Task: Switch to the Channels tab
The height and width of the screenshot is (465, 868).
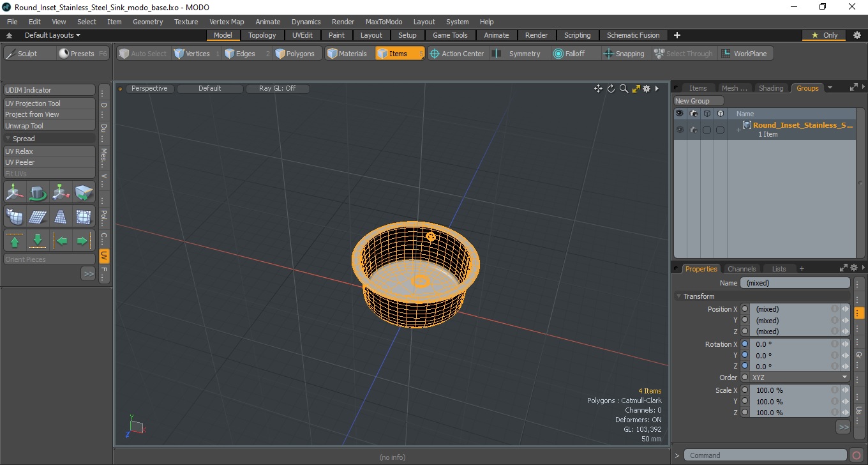Action: (742, 269)
